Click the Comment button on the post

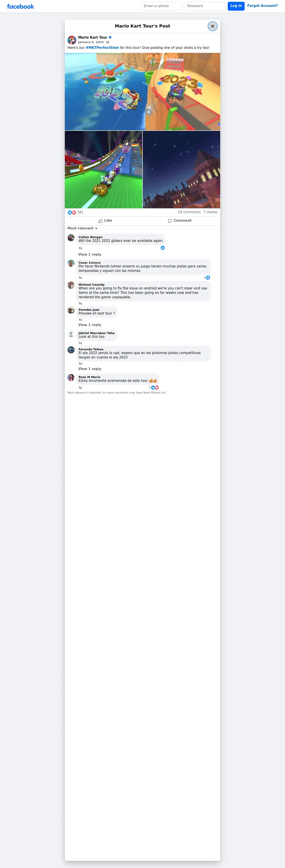[x=180, y=221]
